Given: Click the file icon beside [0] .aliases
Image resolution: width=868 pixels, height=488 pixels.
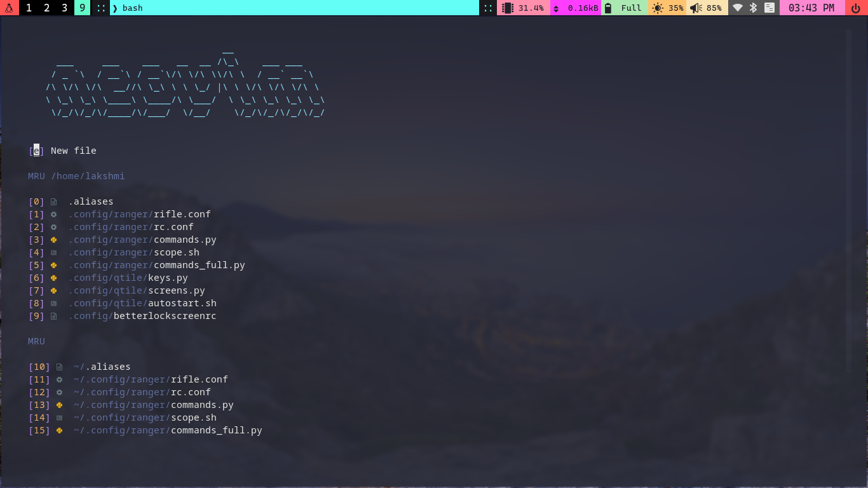Looking at the screenshot, I should 54,201.
